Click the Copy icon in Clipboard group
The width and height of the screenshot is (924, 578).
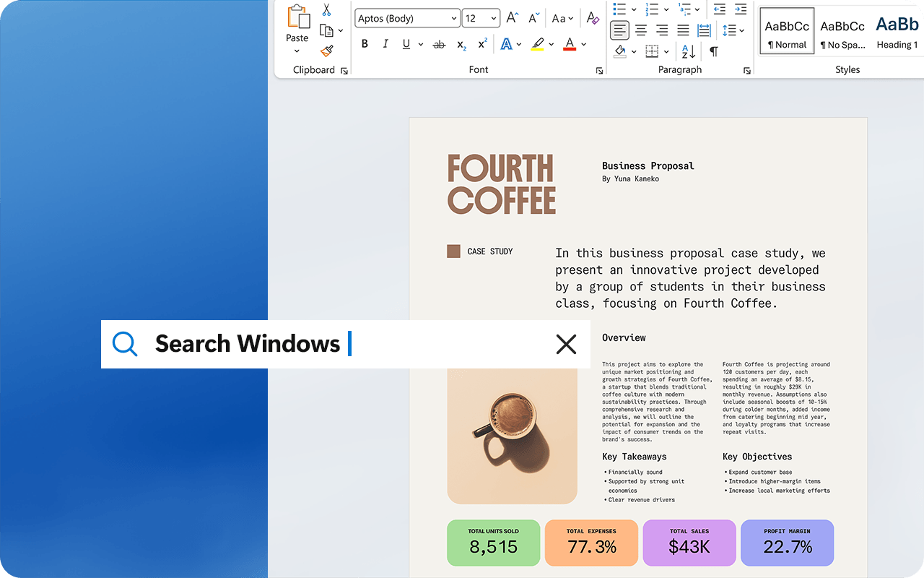[327, 30]
